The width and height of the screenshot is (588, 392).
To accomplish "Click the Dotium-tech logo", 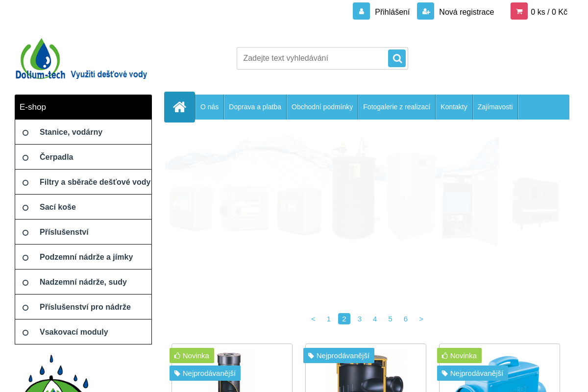I will [x=81, y=59].
